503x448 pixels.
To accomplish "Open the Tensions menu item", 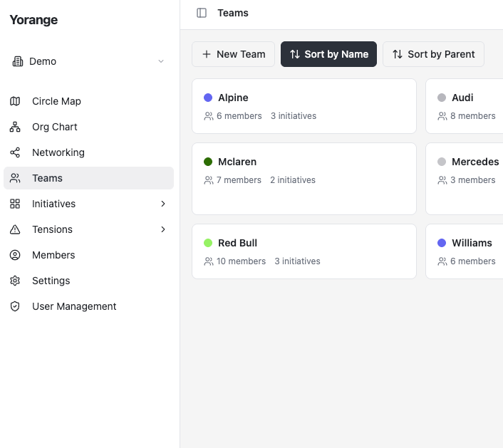I will pyautogui.click(x=88, y=229).
